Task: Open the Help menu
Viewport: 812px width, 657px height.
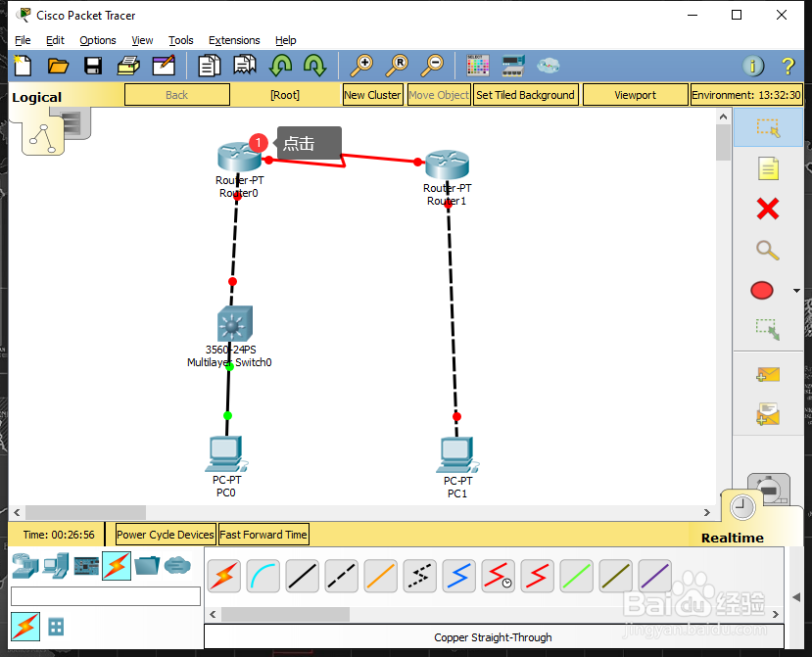Action: pyautogui.click(x=285, y=40)
